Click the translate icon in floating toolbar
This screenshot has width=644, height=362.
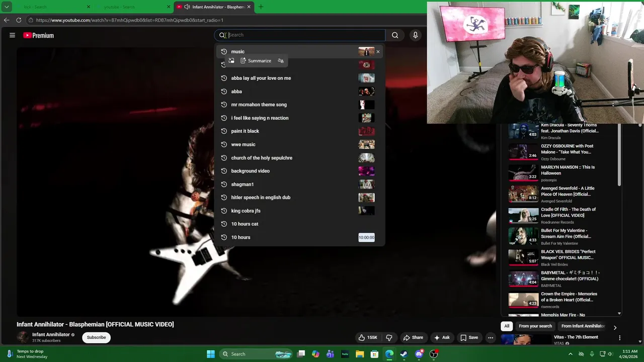point(281,61)
